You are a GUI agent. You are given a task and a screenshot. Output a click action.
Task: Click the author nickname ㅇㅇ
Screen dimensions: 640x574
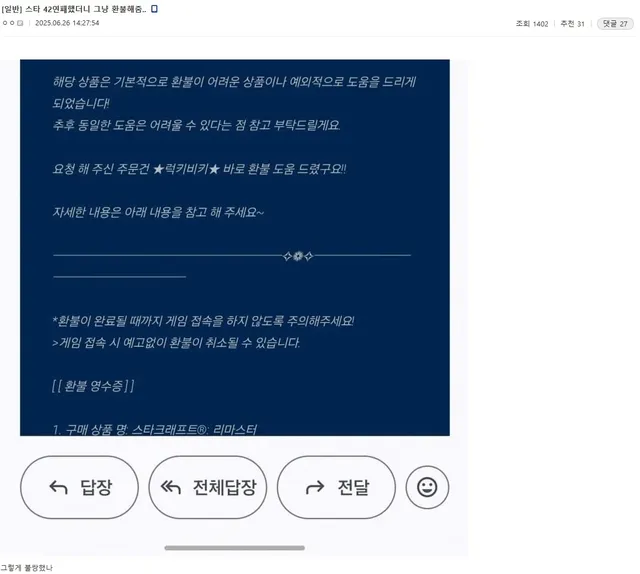[9, 23]
